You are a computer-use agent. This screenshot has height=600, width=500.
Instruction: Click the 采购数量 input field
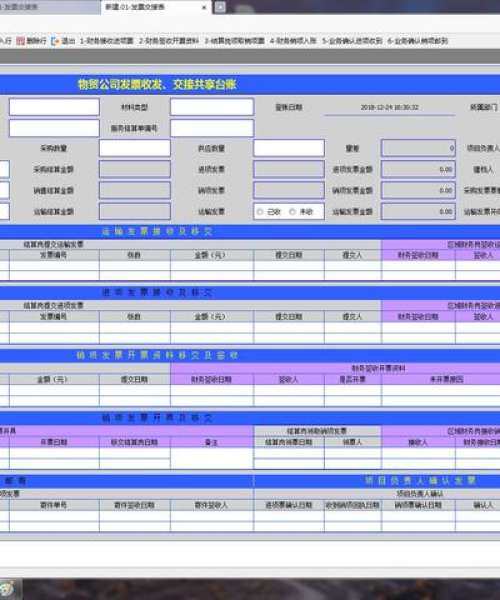pyautogui.click(x=135, y=148)
